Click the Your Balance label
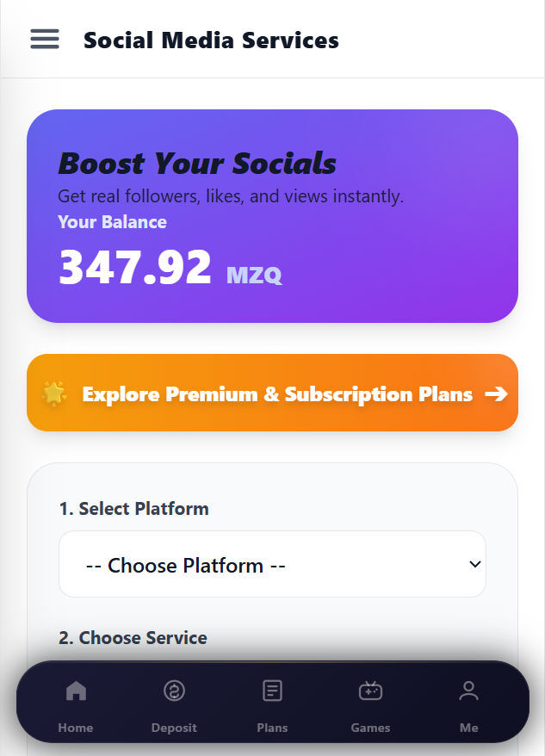 coord(112,222)
